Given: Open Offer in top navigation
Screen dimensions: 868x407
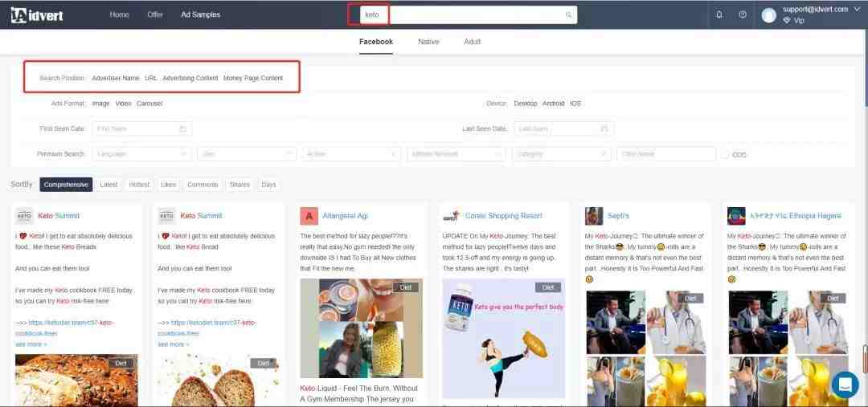Looking at the screenshot, I should coord(155,15).
